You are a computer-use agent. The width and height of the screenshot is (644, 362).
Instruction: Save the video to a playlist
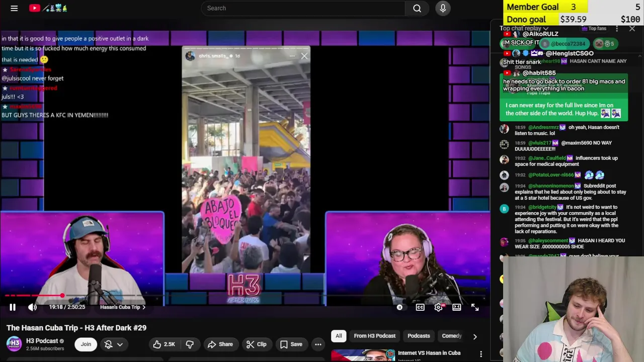pyautogui.click(x=291, y=344)
